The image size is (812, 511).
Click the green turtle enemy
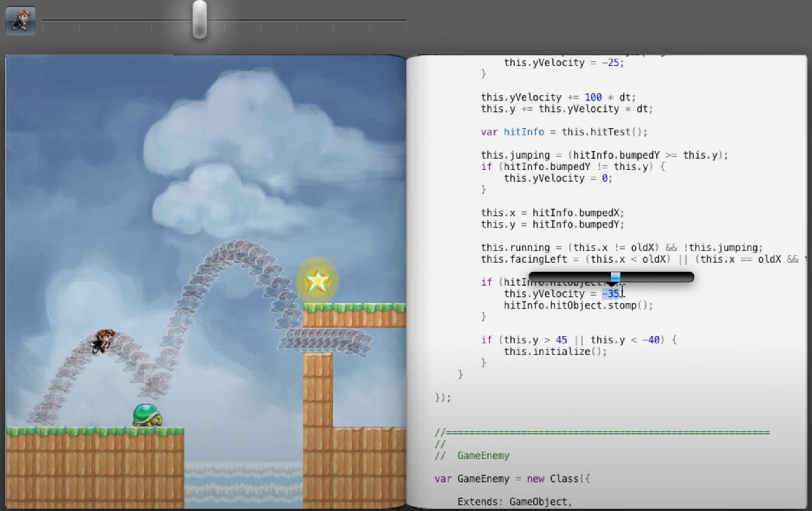pos(147,415)
